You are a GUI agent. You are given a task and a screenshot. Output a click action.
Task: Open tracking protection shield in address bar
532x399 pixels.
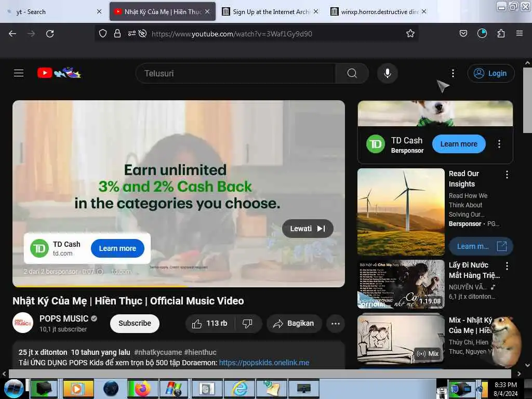[x=103, y=33]
